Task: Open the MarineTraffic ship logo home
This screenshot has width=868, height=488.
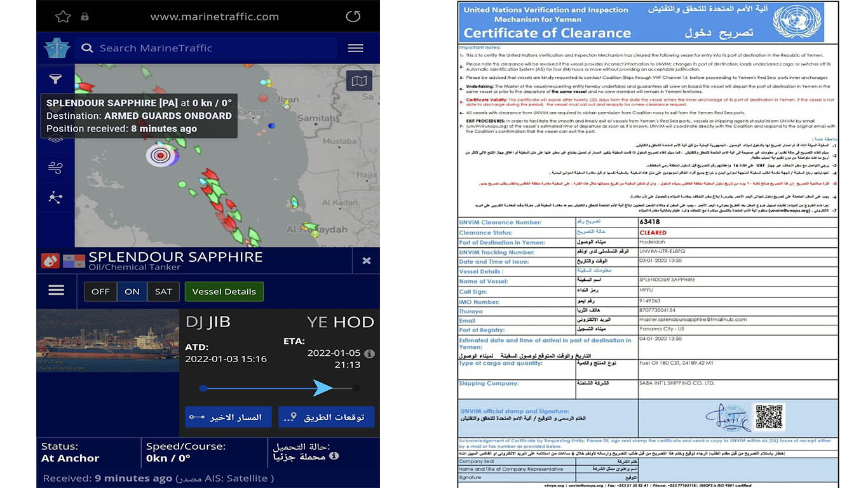Action: (x=56, y=48)
